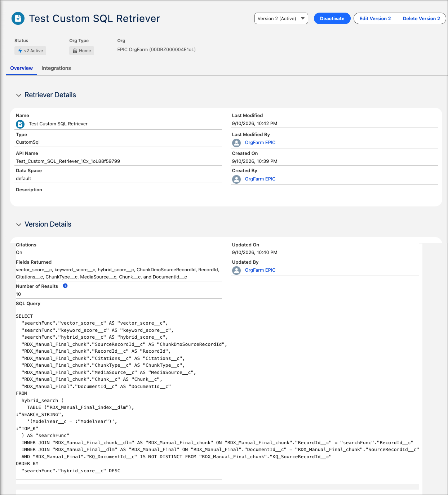This screenshot has height=495, width=448.
Task: Click the avatar icon beside Created By
Action: coord(236,179)
